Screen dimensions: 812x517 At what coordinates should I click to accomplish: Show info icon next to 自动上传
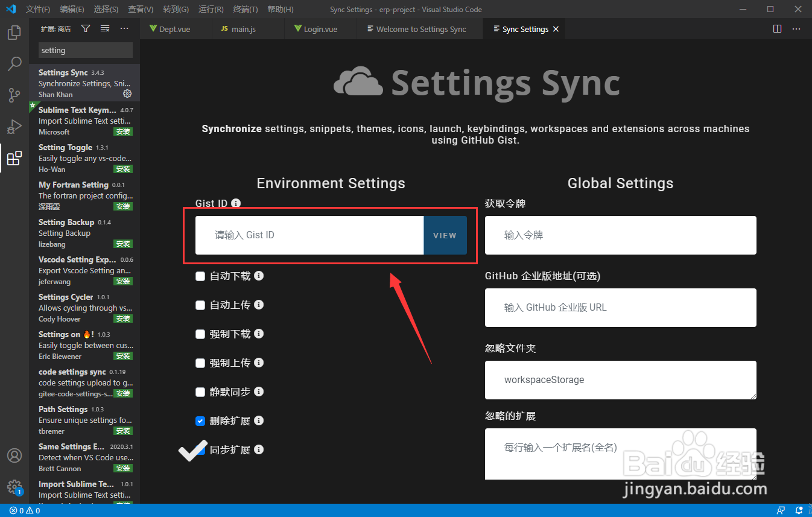(259, 305)
